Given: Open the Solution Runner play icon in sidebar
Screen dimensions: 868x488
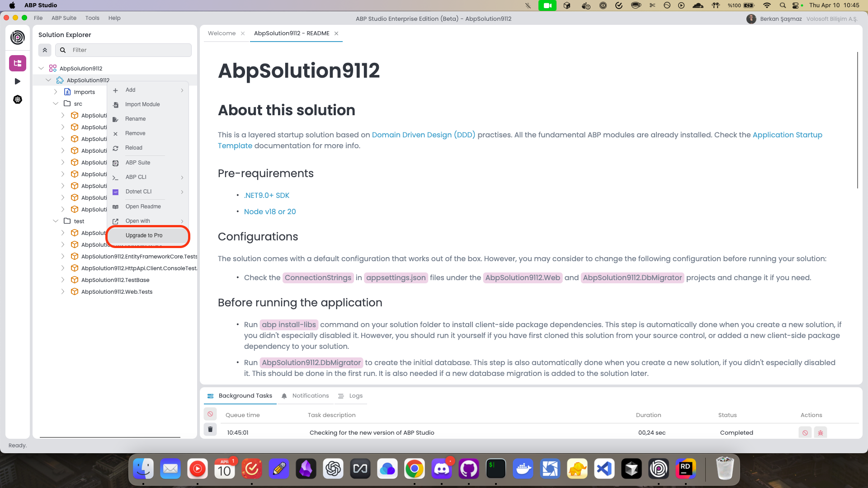Looking at the screenshot, I should click(x=18, y=81).
